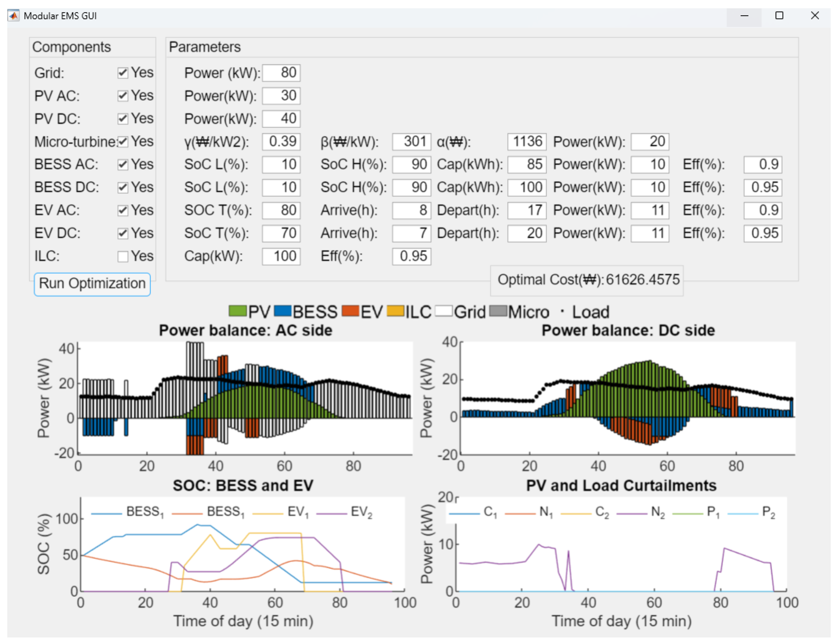Edit the micro-turbine beta field 301

point(412,142)
